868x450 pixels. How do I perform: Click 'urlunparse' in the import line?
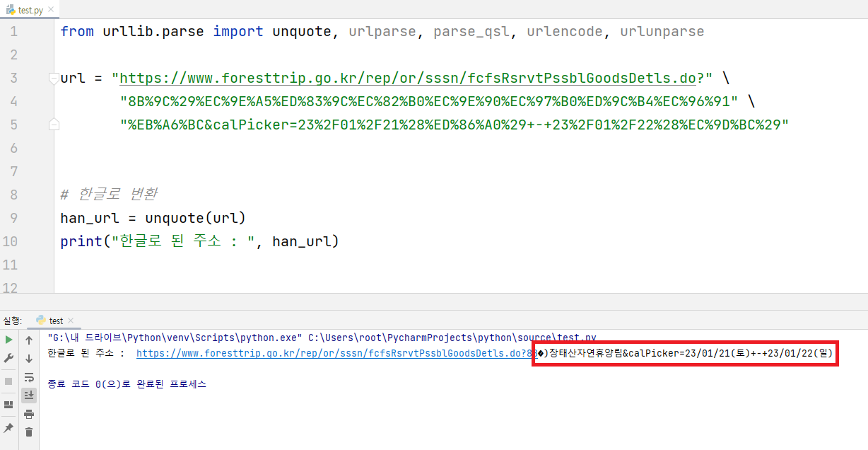pyautogui.click(x=662, y=31)
